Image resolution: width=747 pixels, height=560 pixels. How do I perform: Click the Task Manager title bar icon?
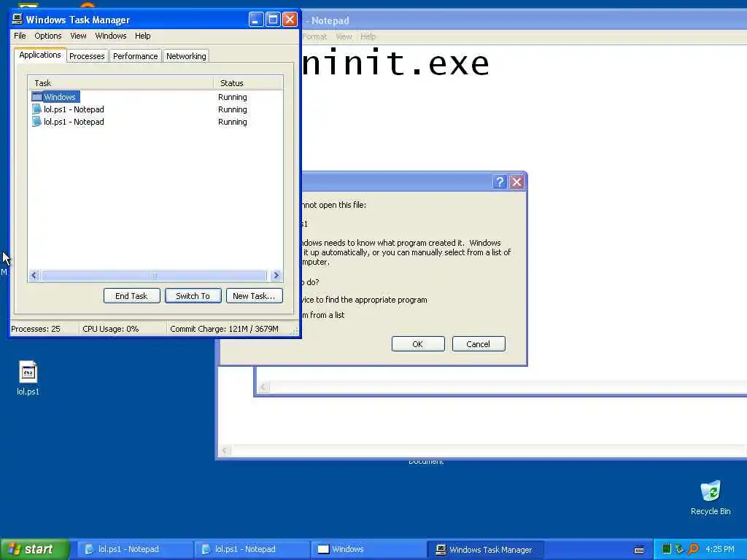click(18, 19)
